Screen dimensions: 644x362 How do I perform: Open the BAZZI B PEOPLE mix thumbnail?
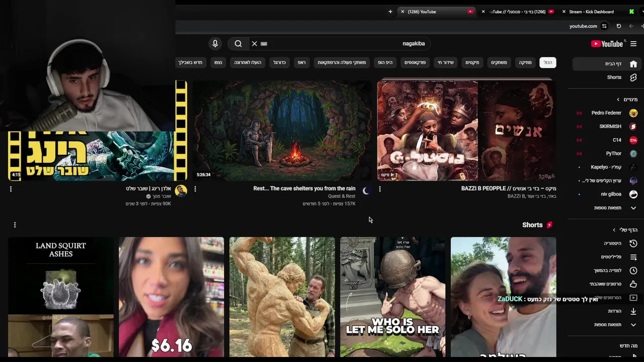coord(467,130)
